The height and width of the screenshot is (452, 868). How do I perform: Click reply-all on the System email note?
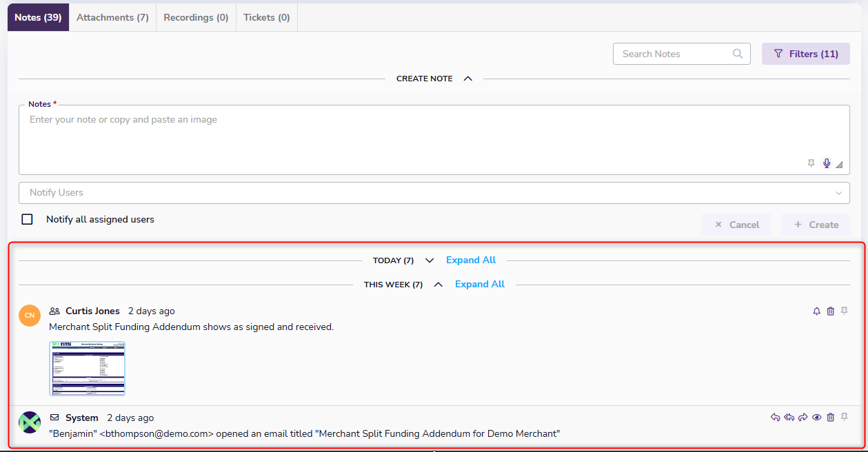coord(789,418)
